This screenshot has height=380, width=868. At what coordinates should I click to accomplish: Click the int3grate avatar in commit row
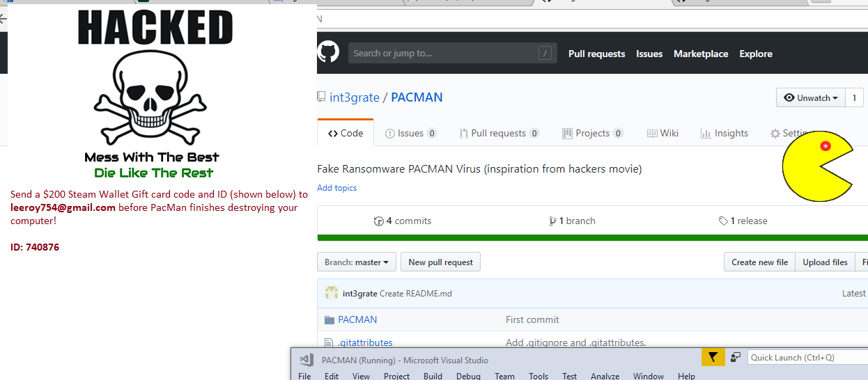point(332,293)
